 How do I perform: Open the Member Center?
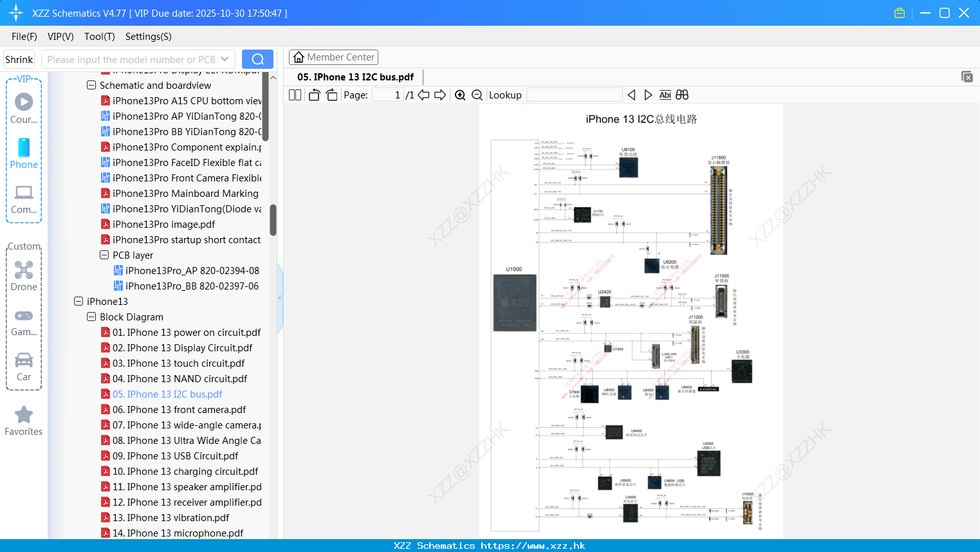tap(333, 57)
